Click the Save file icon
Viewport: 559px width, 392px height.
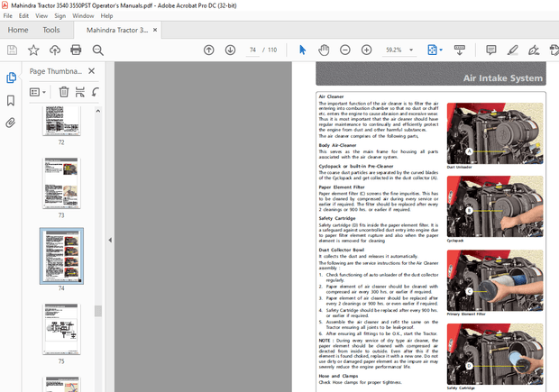(x=12, y=50)
